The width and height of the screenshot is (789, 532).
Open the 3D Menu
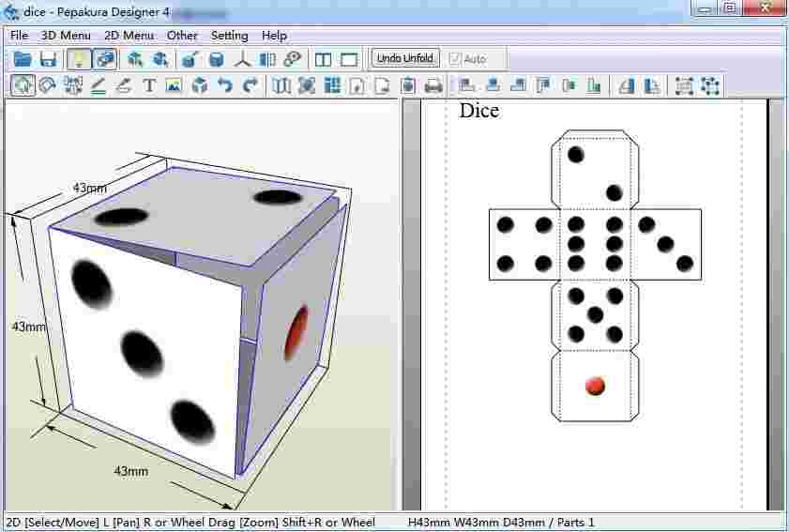66,36
